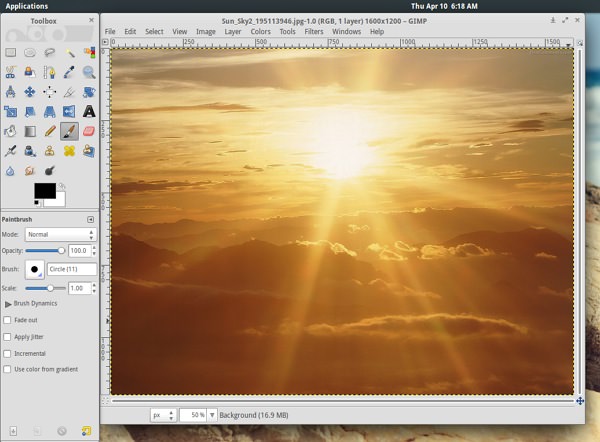
Task: Swap foreground and background colors
Action: [x=62, y=186]
